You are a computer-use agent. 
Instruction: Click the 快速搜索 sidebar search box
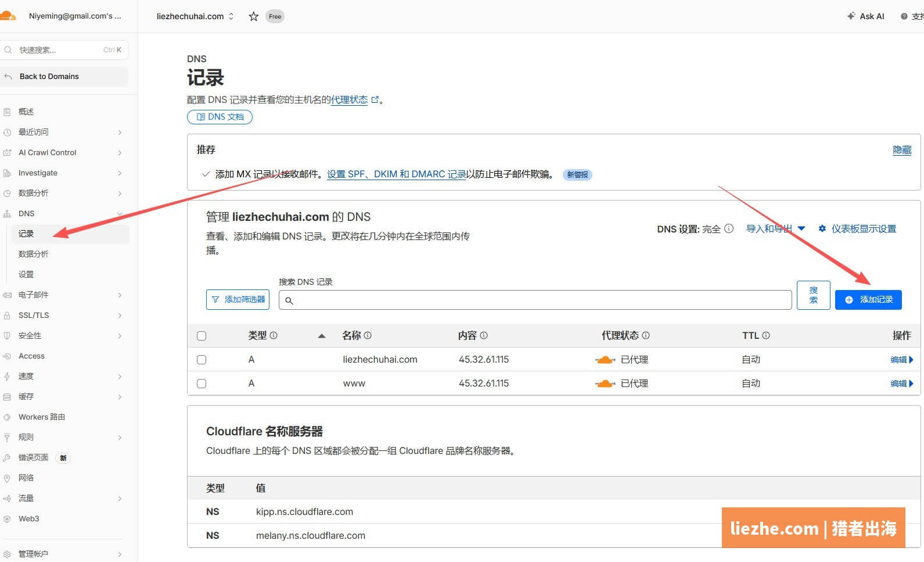(x=64, y=50)
